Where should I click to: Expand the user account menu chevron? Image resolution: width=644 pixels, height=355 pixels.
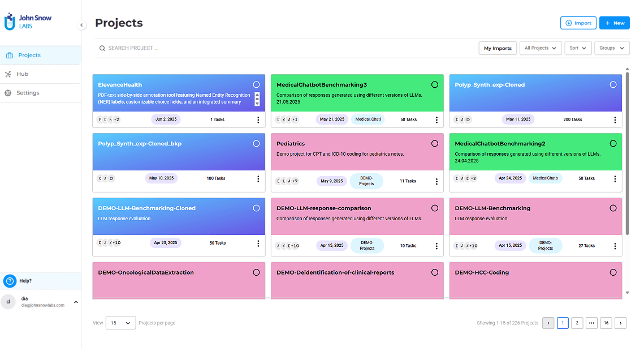[x=76, y=302]
